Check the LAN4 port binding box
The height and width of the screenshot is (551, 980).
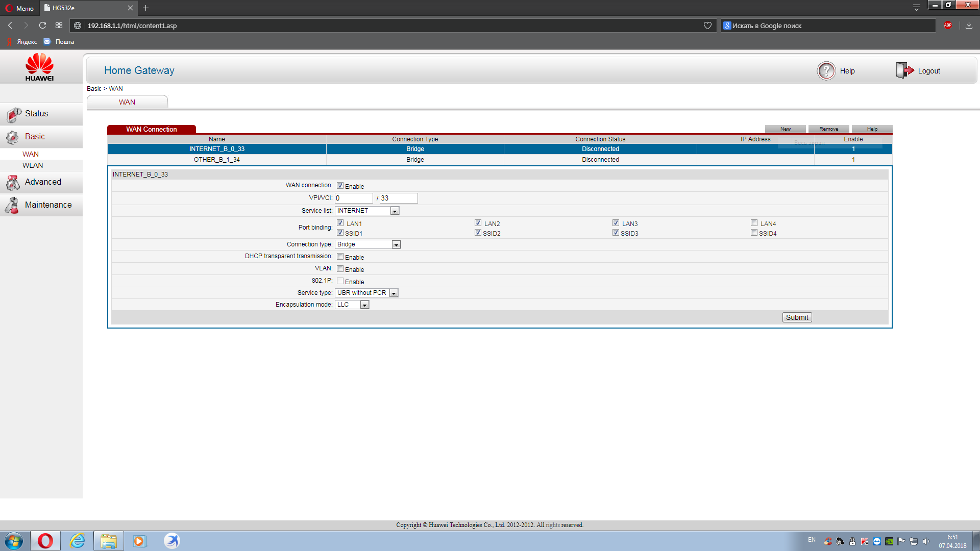754,223
